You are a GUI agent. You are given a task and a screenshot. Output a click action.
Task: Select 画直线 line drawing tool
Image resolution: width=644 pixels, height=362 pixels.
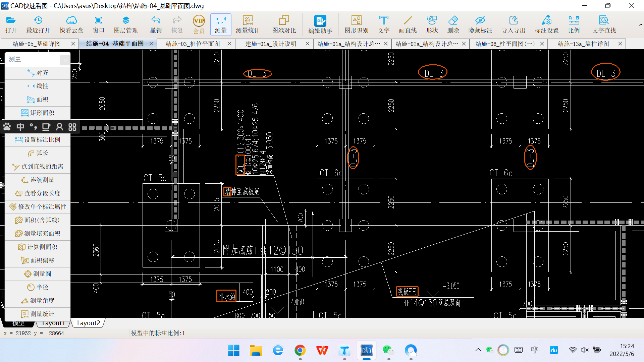point(408,25)
